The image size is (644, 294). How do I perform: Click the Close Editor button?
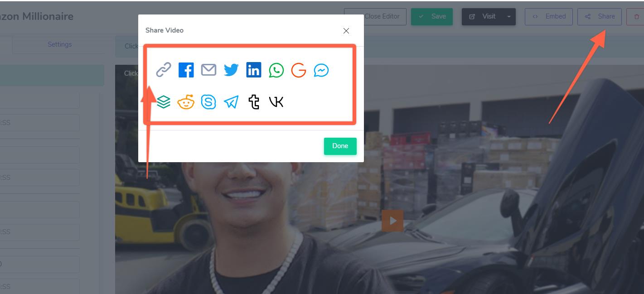click(x=375, y=16)
